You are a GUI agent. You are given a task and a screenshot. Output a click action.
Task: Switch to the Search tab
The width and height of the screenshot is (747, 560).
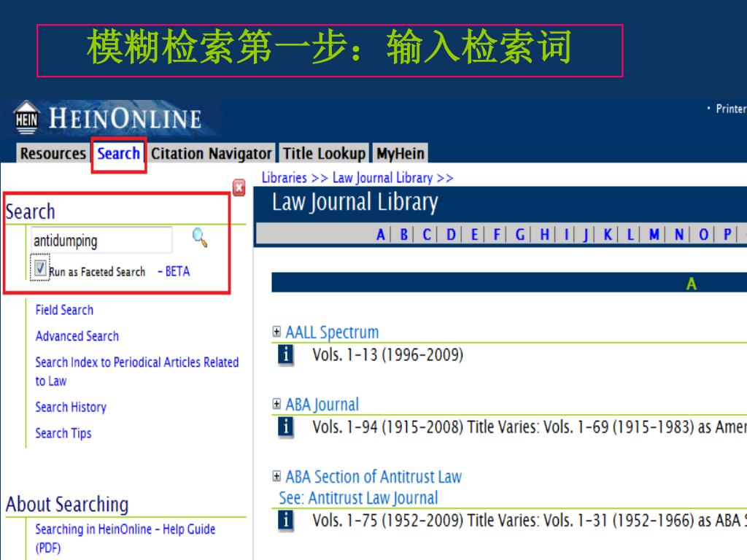pyautogui.click(x=119, y=153)
